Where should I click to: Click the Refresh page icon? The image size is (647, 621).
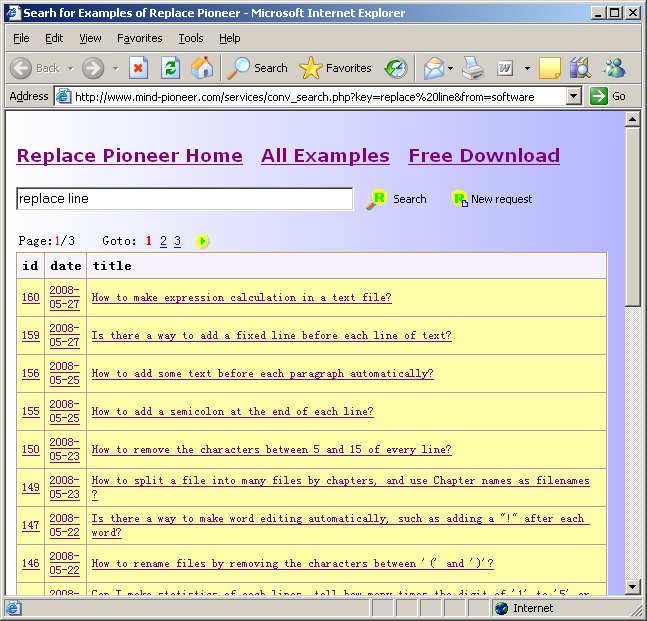point(170,68)
